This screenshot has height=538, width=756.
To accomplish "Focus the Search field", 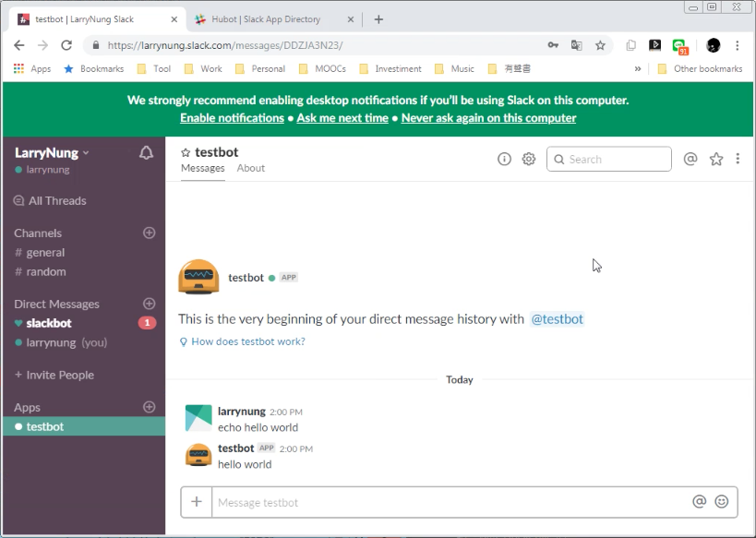I will pos(609,159).
